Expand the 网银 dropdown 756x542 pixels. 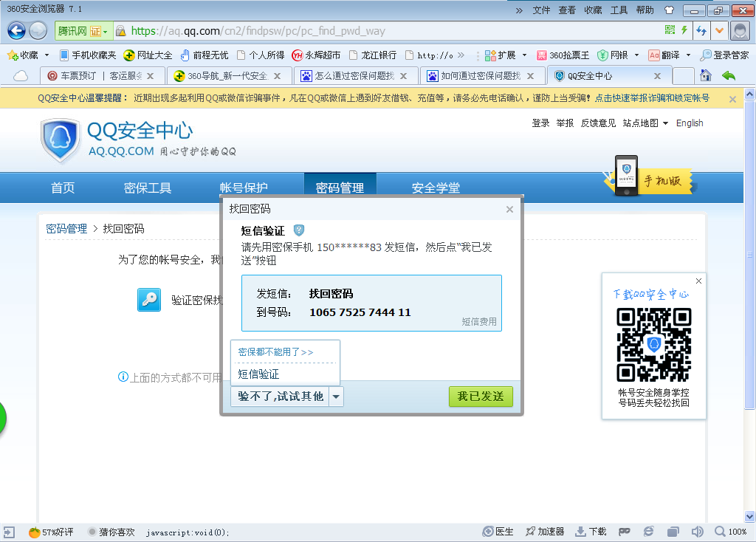click(636, 55)
